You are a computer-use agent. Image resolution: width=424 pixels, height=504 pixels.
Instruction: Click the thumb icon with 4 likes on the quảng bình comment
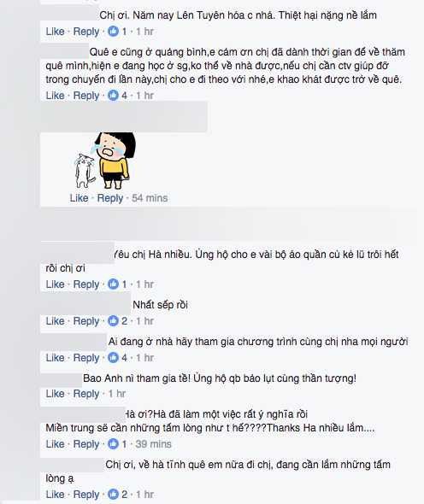tap(113, 95)
